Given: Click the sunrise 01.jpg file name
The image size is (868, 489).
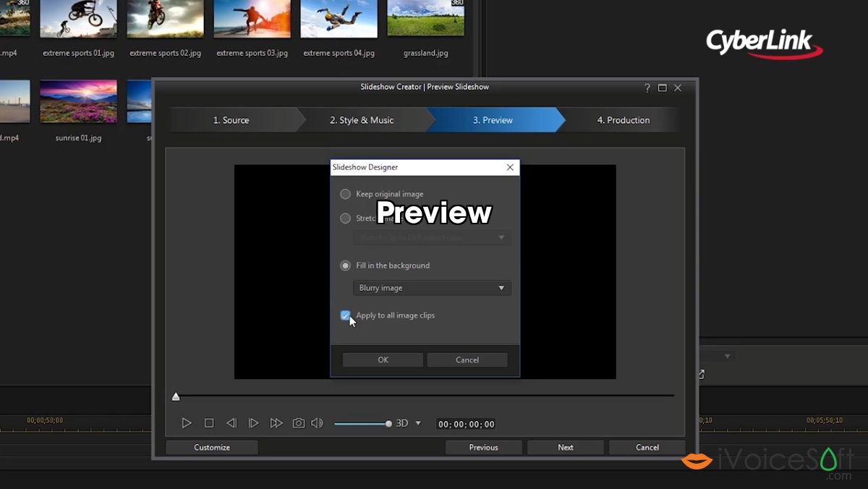Looking at the screenshot, I should pos(78,137).
